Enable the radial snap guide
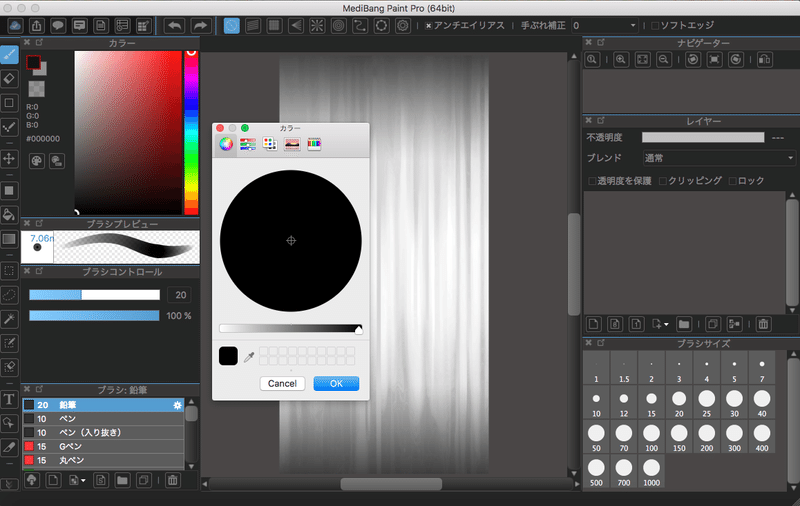The width and height of the screenshot is (800, 506). (317, 26)
